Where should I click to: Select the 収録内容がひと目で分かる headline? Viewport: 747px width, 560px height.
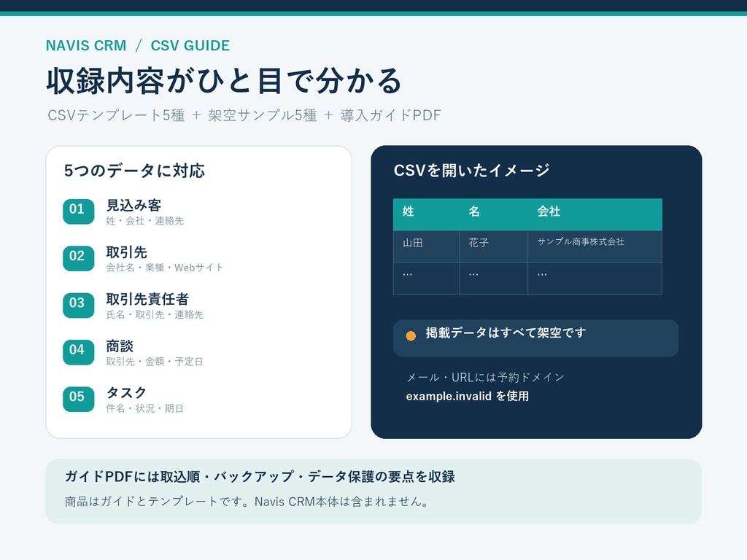[x=224, y=80]
